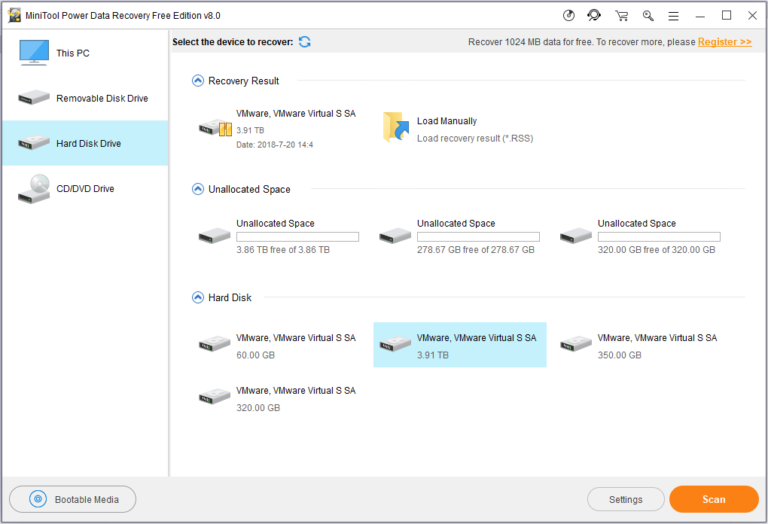Collapse the Unallocated Space section
The width and height of the screenshot is (768, 524).
[x=198, y=189]
